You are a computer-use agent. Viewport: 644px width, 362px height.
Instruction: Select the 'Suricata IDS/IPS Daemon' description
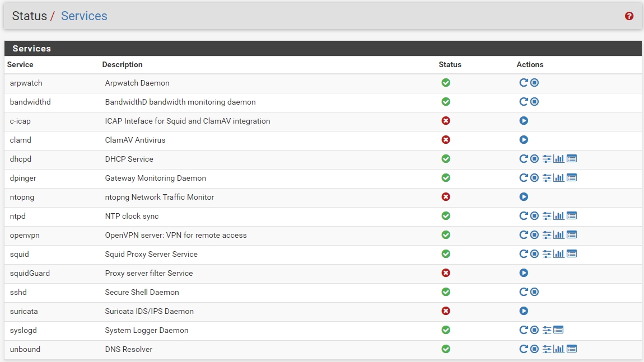[x=149, y=311]
